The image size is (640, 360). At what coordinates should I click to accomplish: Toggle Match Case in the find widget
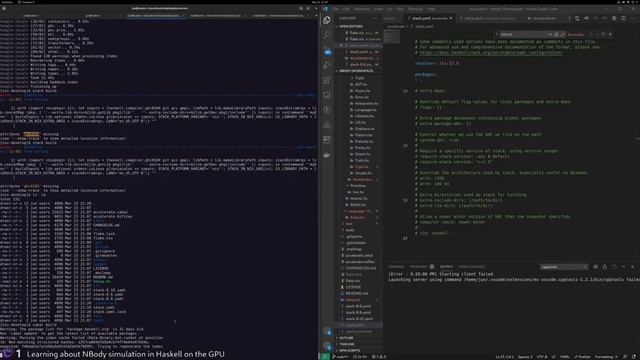550,35
